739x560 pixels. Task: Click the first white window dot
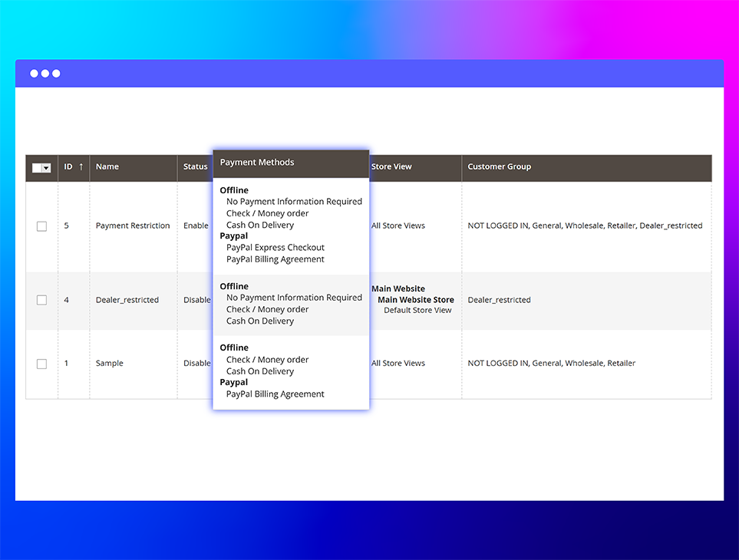coord(34,74)
